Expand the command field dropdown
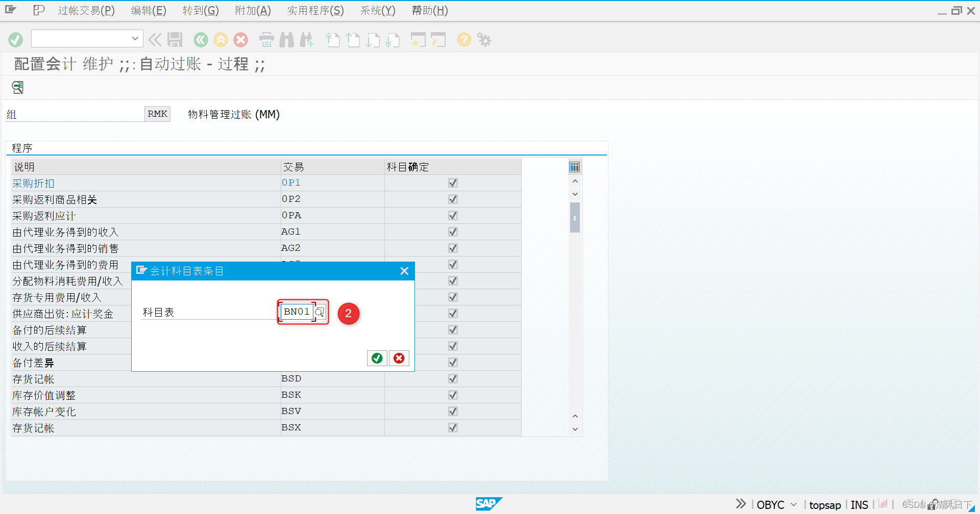This screenshot has width=980, height=514. (x=135, y=38)
